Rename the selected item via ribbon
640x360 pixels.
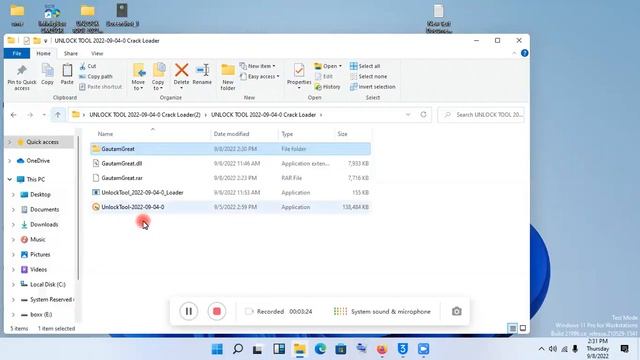[x=202, y=75]
